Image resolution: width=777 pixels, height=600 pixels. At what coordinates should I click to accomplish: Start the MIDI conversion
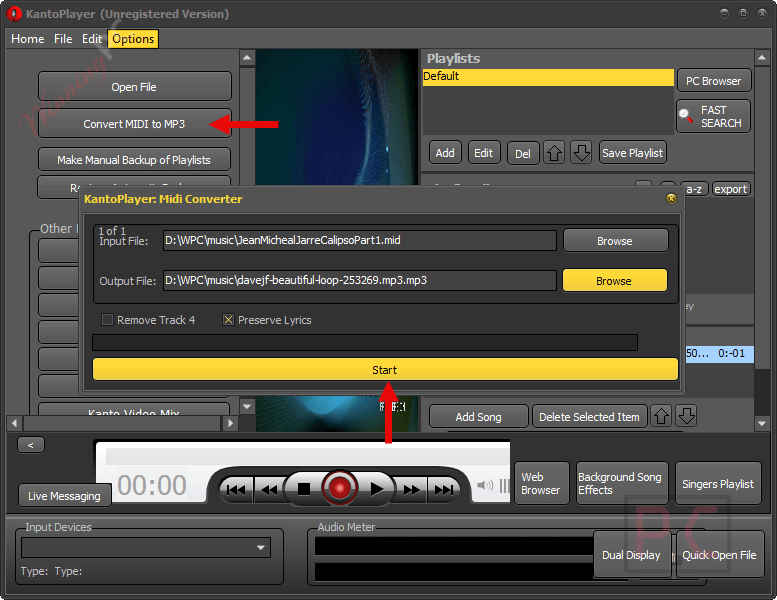click(385, 370)
